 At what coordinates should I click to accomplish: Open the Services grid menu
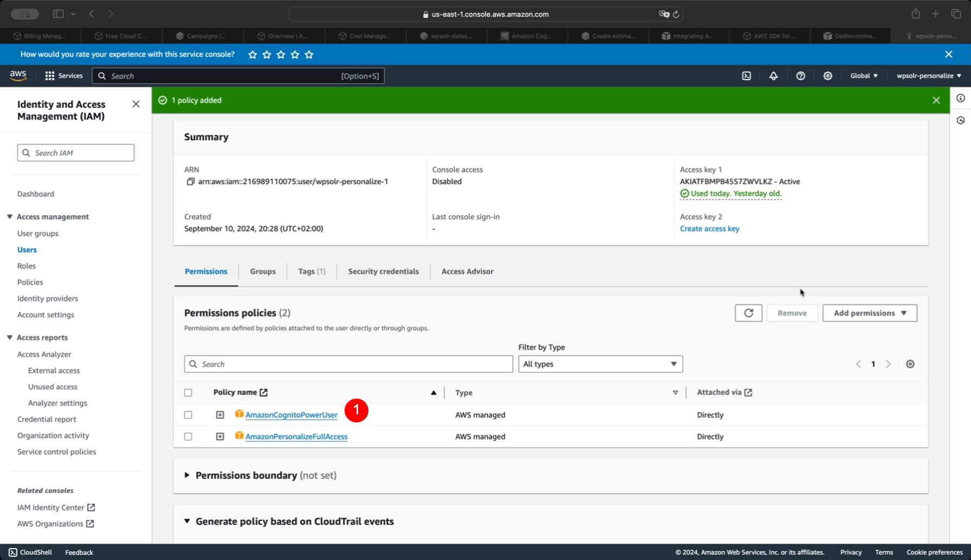pos(64,76)
